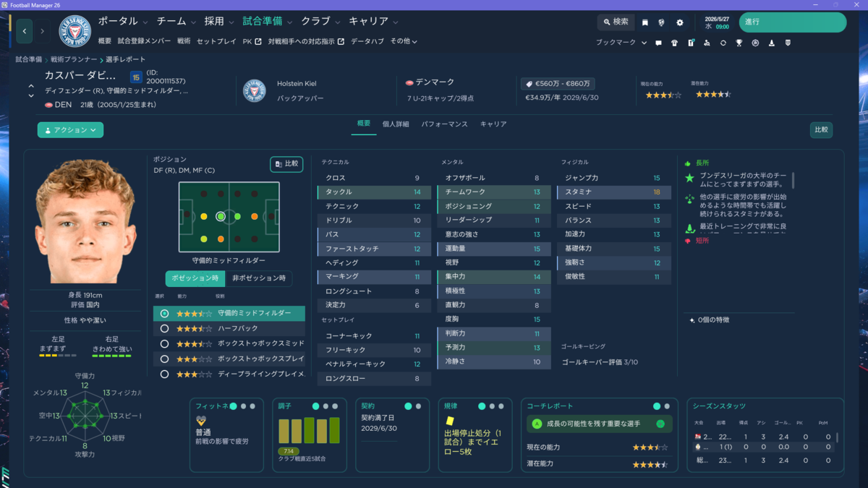The image size is (868, 488).
Task: Switch to player キャリア tab beside パフォーマンス
Action: coord(493,124)
